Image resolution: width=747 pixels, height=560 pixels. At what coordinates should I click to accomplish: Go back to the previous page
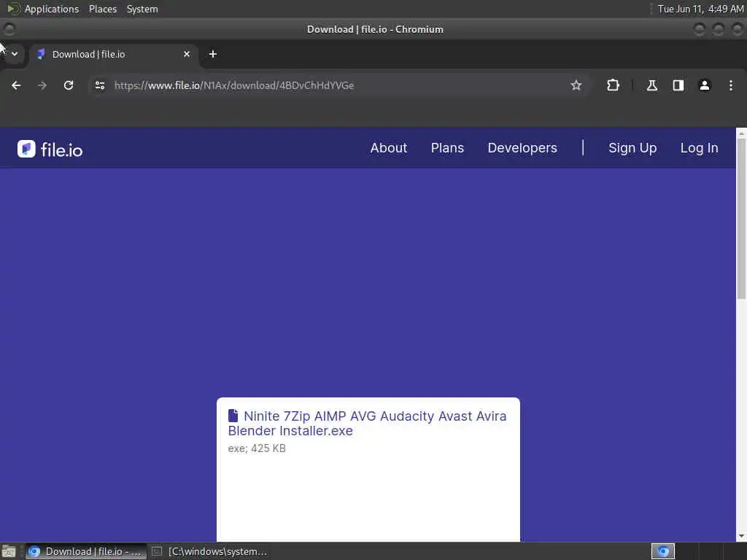coord(16,85)
